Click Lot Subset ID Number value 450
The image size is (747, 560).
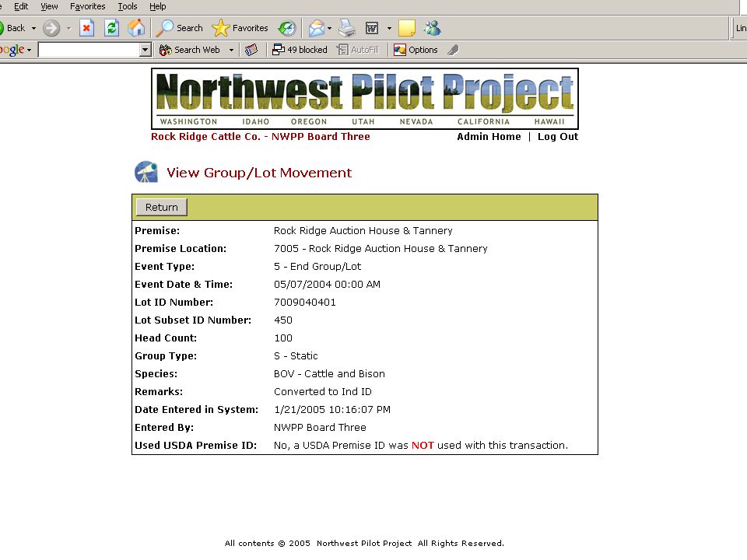point(283,320)
